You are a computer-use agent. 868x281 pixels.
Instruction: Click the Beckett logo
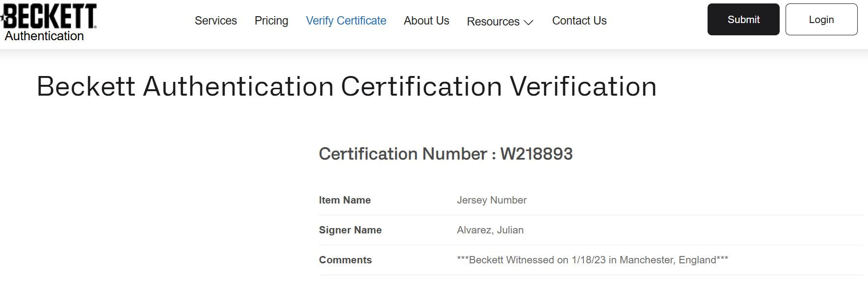(x=50, y=16)
